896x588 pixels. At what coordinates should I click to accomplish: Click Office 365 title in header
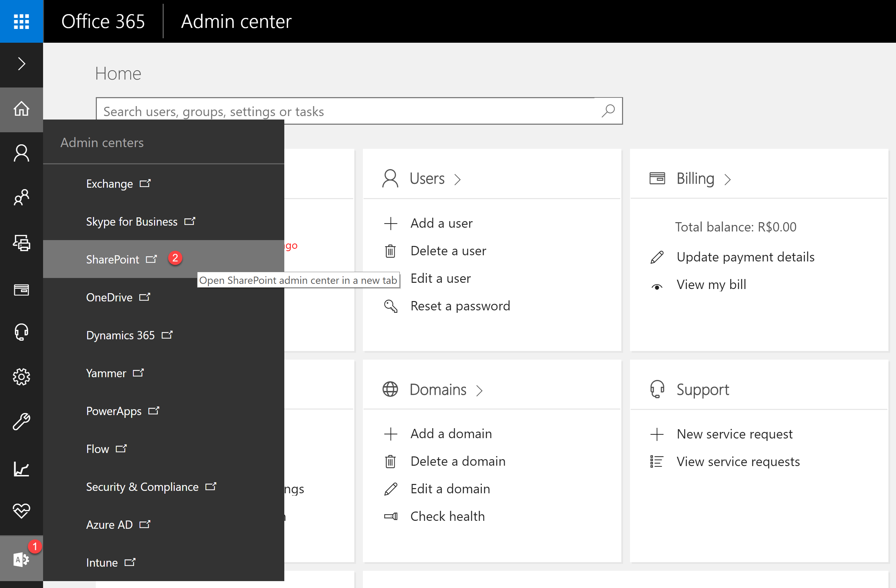[103, 21]
